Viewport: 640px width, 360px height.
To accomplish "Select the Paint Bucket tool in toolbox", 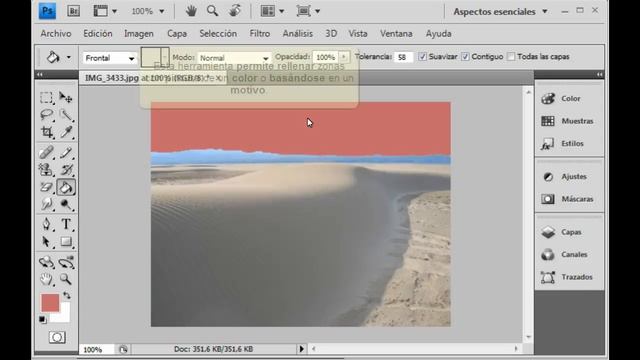I will tap(66, 187).
